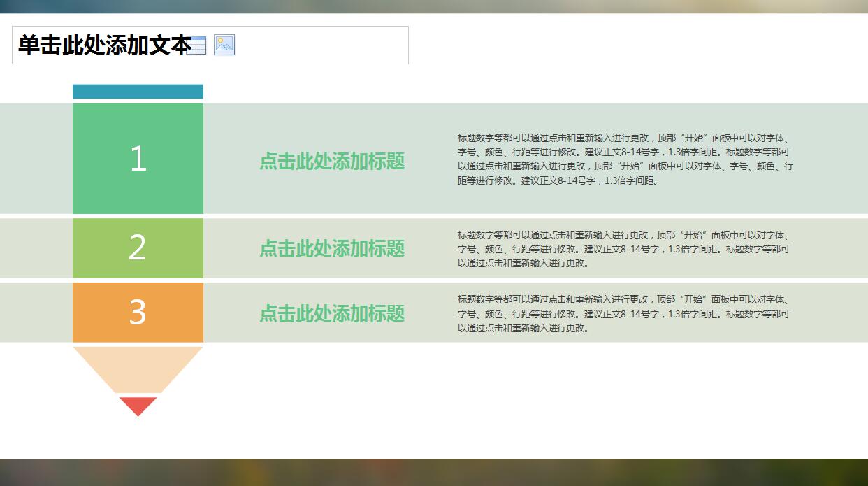Click the orange number "3" block
The width and height of the screenshot is (868, 486).
point(137,313)
